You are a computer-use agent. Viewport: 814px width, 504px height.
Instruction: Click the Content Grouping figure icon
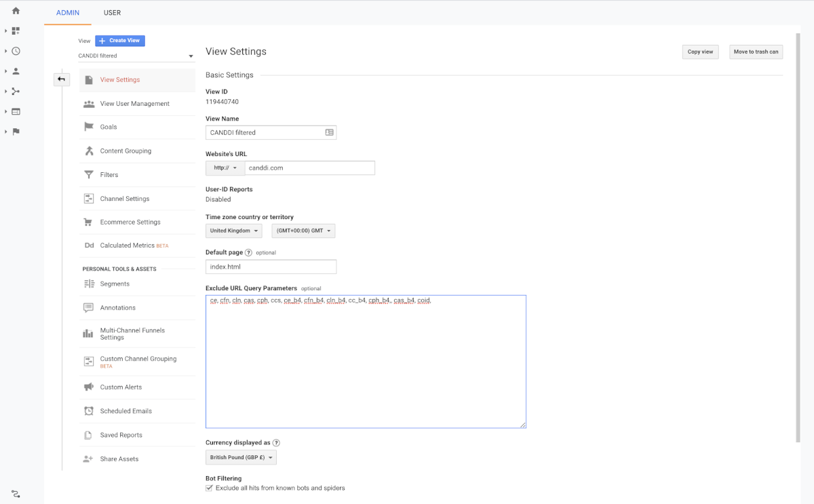click(x=88, y=151)
